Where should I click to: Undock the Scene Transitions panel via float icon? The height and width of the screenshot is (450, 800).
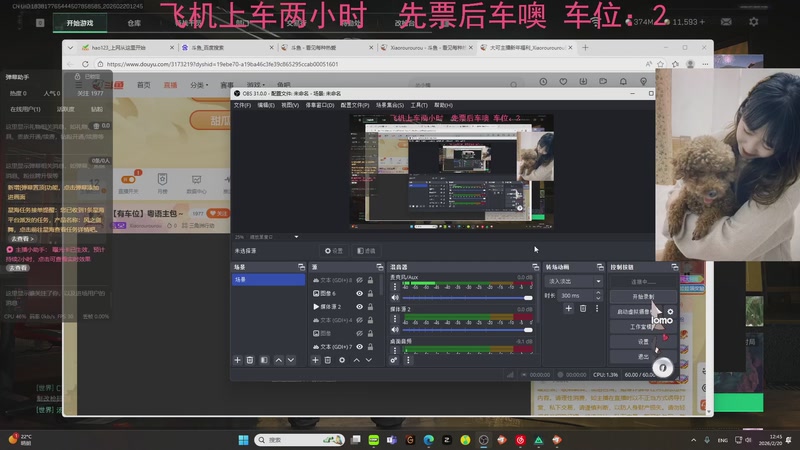(x=600, y=267)
